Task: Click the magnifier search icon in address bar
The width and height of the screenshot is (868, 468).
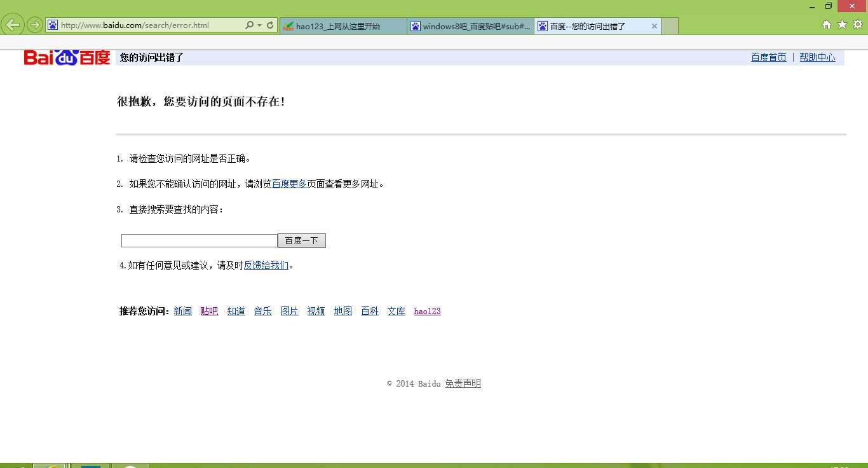Action: pyautogui.click(x=249, y=25)
